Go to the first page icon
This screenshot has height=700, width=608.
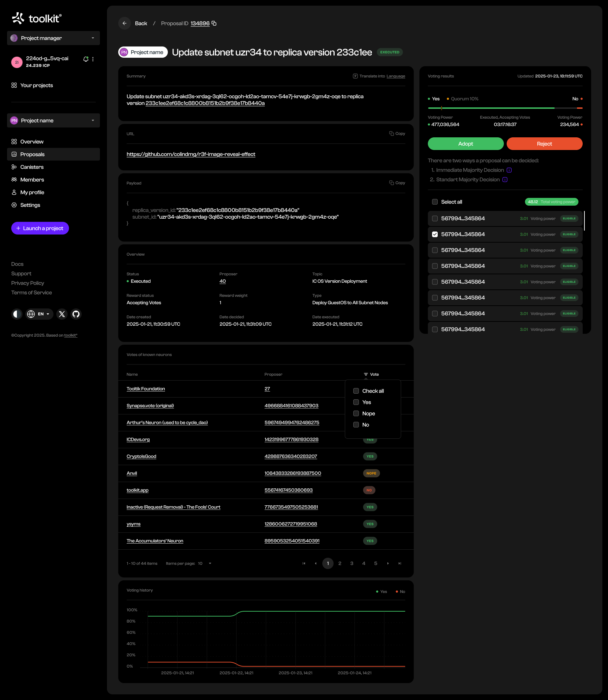(x=304, y=563)
